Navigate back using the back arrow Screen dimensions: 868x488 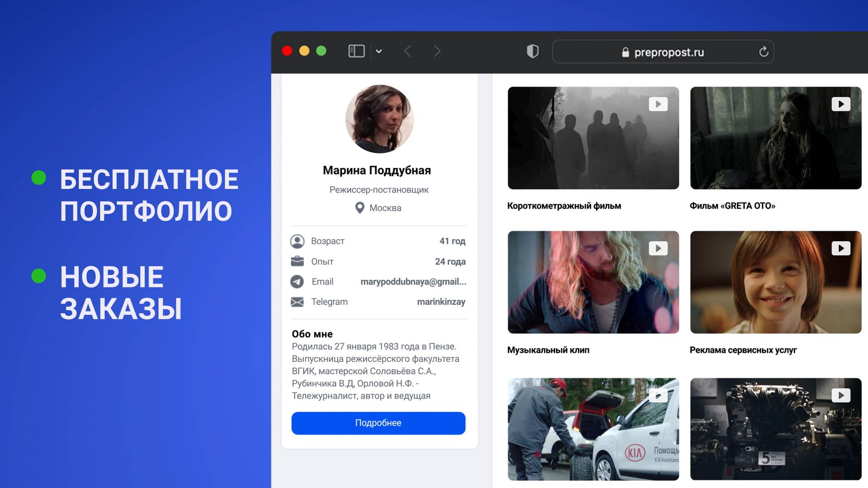pyautogui.click(x=407, y=51)
